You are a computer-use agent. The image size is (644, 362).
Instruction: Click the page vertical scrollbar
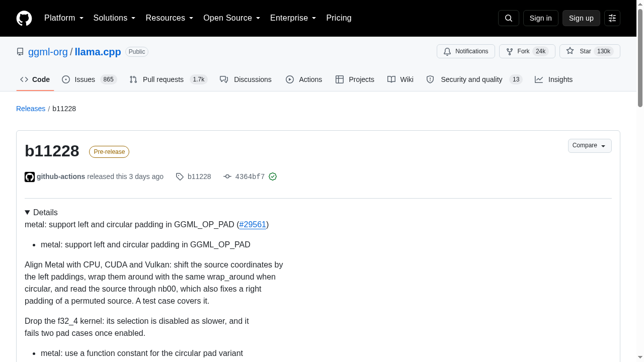click(640, 58)
